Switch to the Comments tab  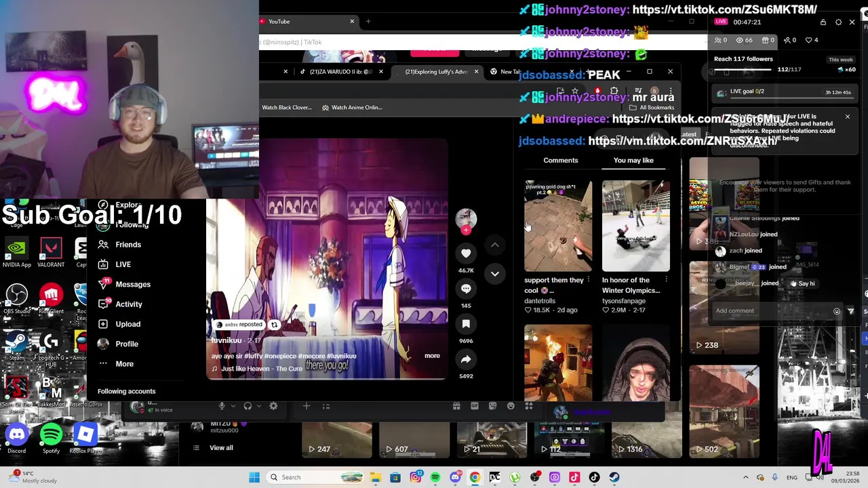point(561,160)
